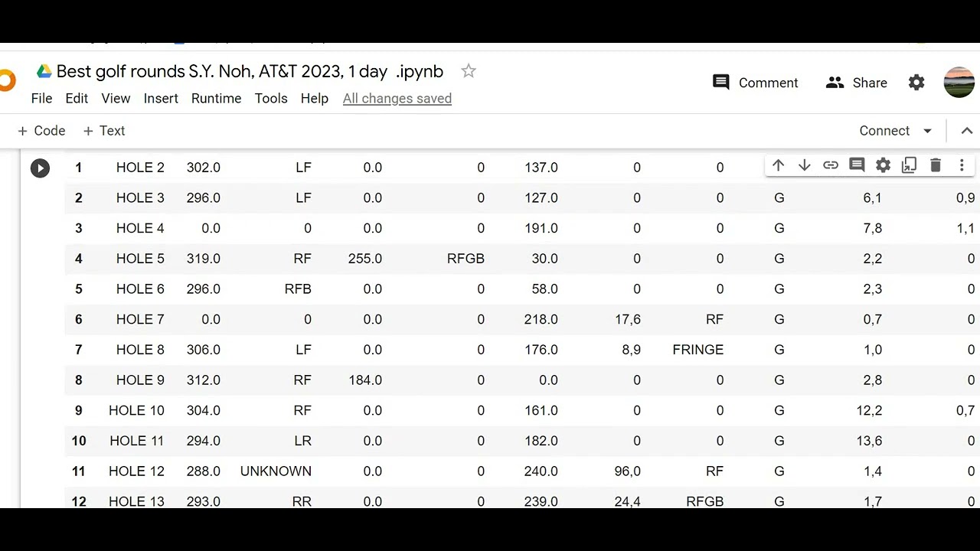Viewport: 980px width, 551px height.
Task: Open the Runtime menu
Action: pyautogui.click(x=216, y=98)
